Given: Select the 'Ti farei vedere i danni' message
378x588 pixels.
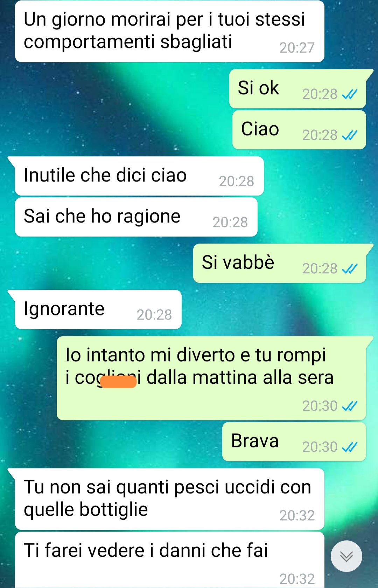Looking at the screenshot, I should click(x=170, y=560).
